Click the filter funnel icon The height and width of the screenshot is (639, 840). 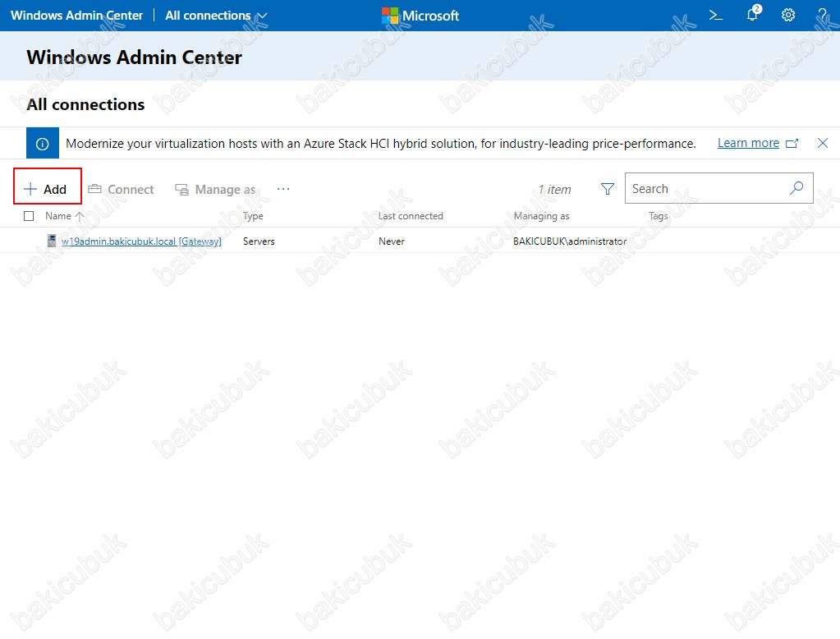click(x=607, y=189)
